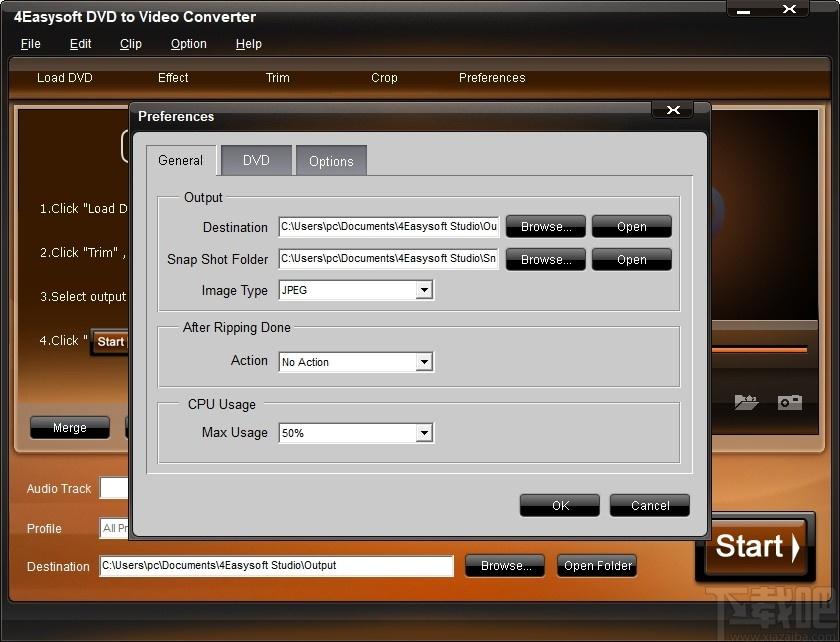The width and height of the screenshot is (840, 642).
Task: Open the Option menu
Action: tap(189, 44)
